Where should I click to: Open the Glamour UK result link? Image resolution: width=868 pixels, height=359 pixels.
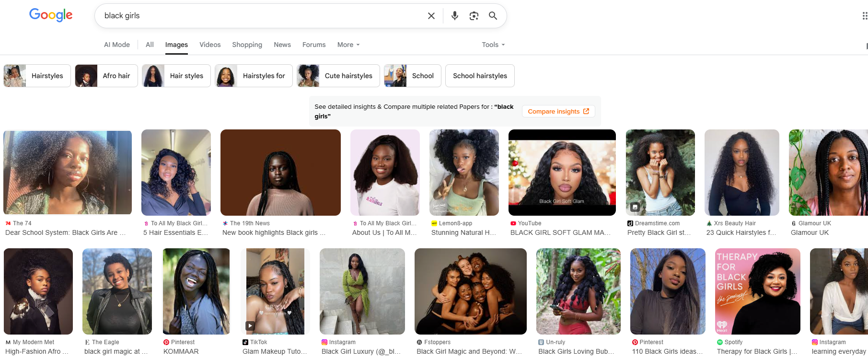coord(810,232)
